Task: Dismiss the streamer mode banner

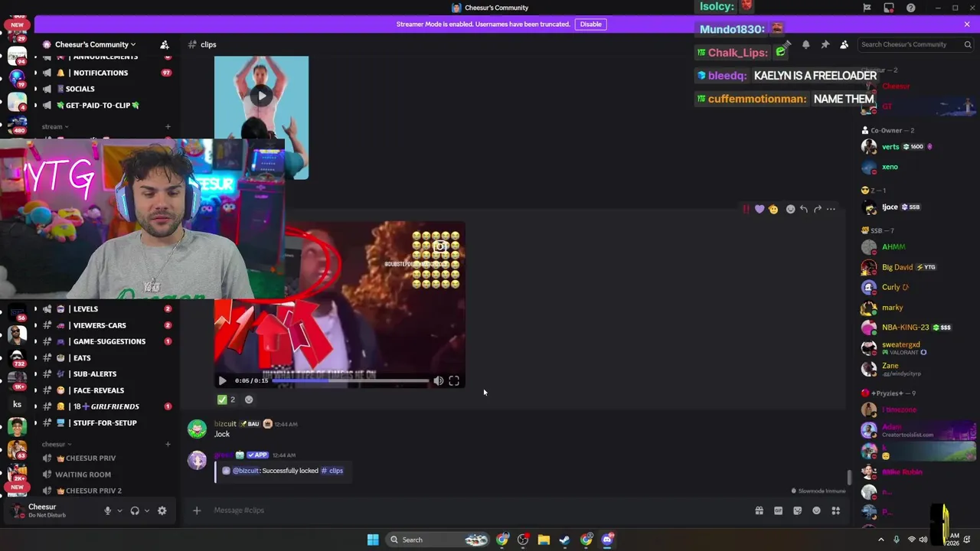Action: [966, 24]
